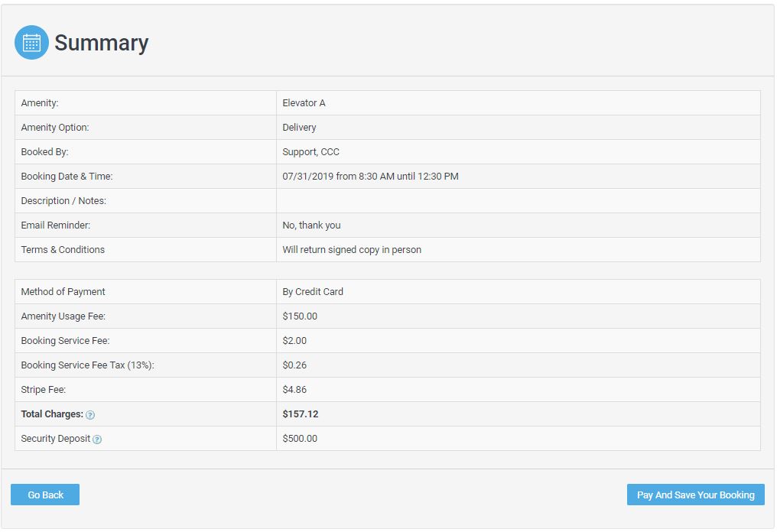The height and width of the screenshot is (532, 777).
Task: Select the Booking Service Fee row
Action: [294, 340]
